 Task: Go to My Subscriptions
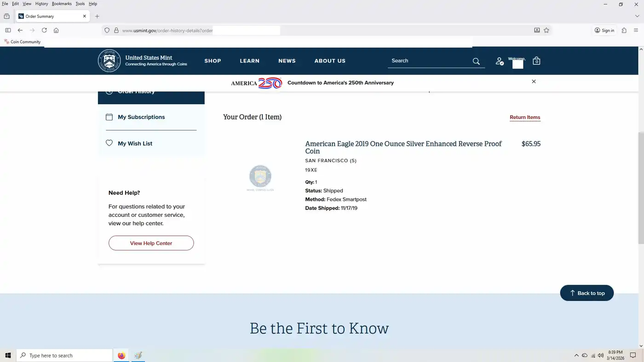tap(141, 117)
